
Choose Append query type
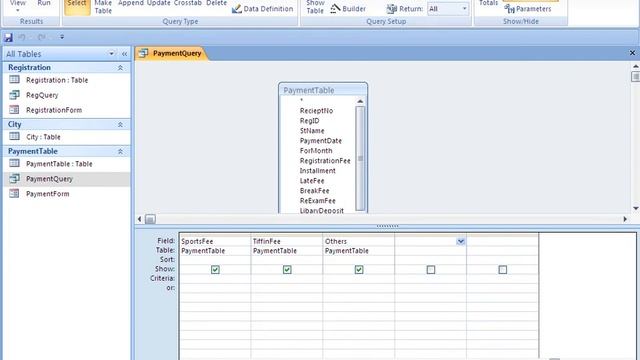click(x=131, y=3)
